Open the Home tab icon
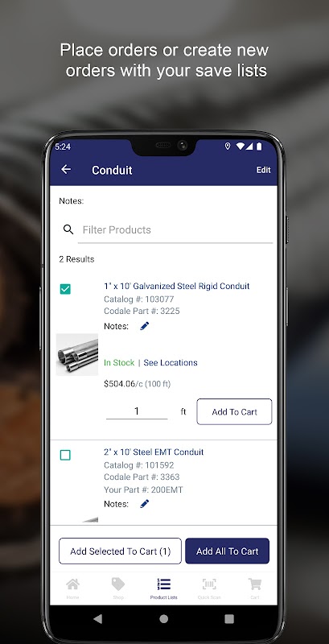The image size is (329, 644). [x=72, y=584]
